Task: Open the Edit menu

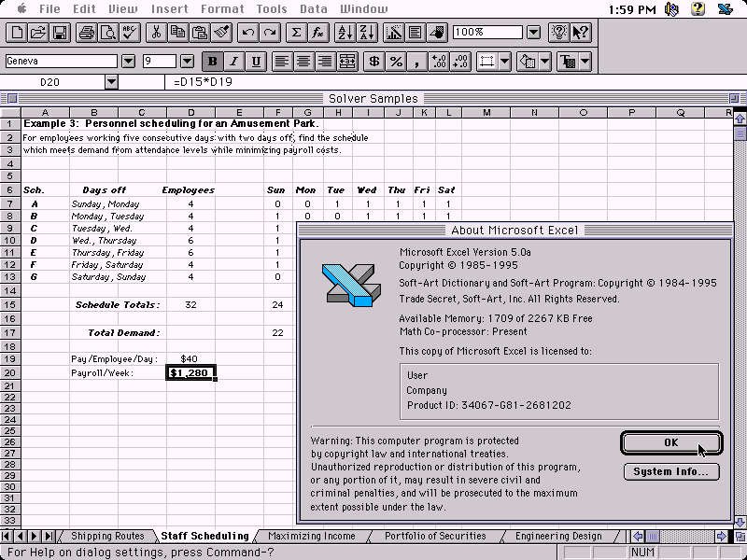Action: [84, 9]
